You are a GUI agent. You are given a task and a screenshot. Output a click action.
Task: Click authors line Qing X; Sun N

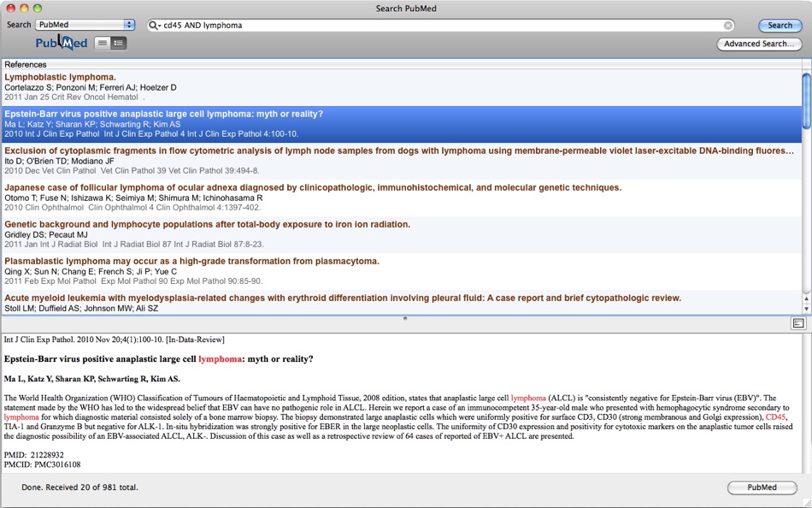click(91, 272)
